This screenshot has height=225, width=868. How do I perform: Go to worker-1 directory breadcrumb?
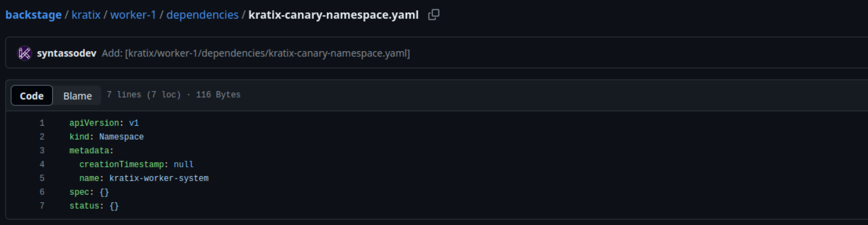pyautogui.click(x=133, y=15)
